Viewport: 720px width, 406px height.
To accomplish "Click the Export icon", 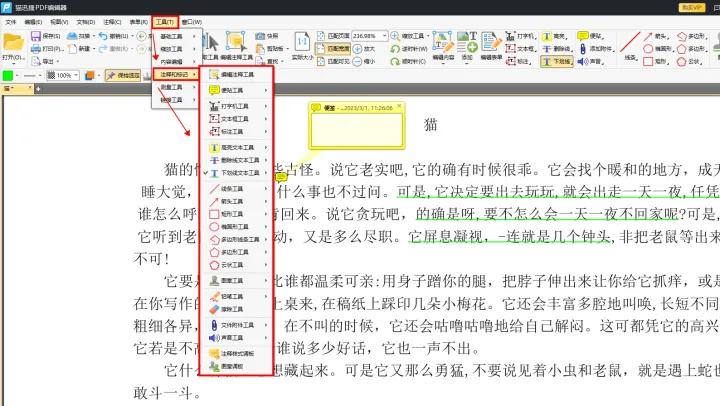I will pos(36,61).
